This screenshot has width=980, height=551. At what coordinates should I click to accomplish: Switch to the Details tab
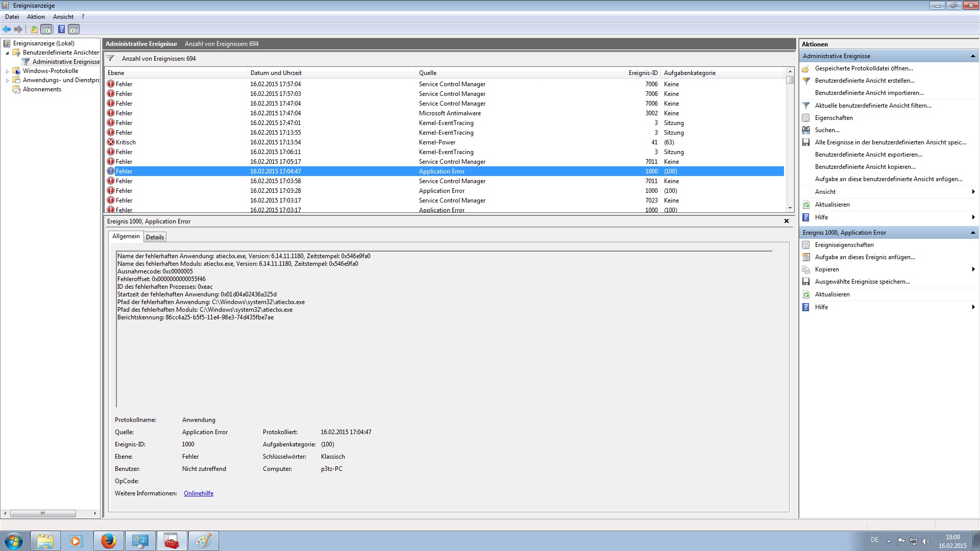155,237
